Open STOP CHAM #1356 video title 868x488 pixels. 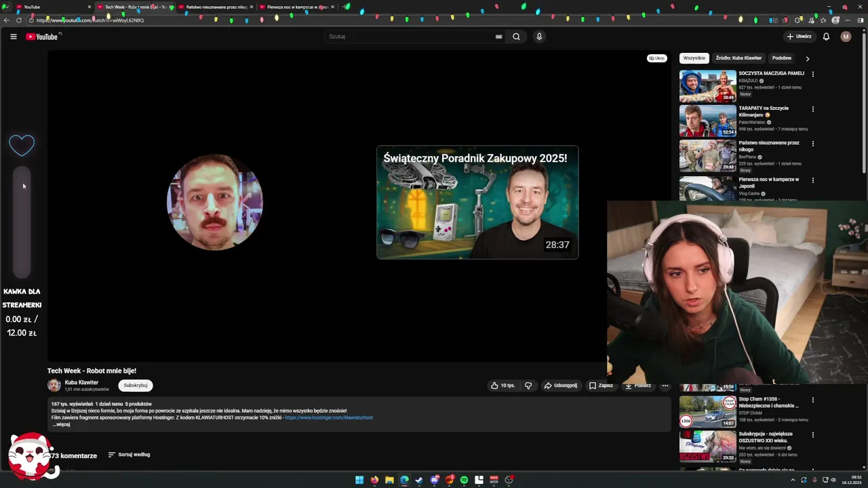pyautogui.click(x=768, y=403)
